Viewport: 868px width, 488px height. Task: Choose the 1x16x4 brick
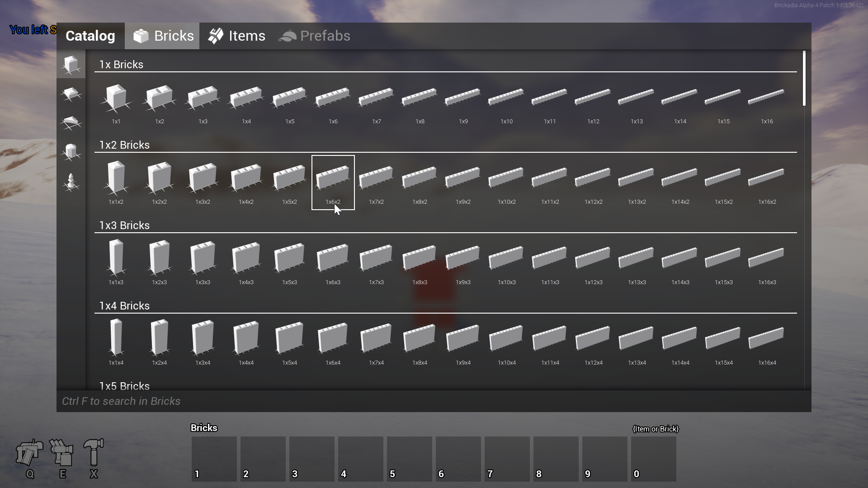(x=767, y=343)
